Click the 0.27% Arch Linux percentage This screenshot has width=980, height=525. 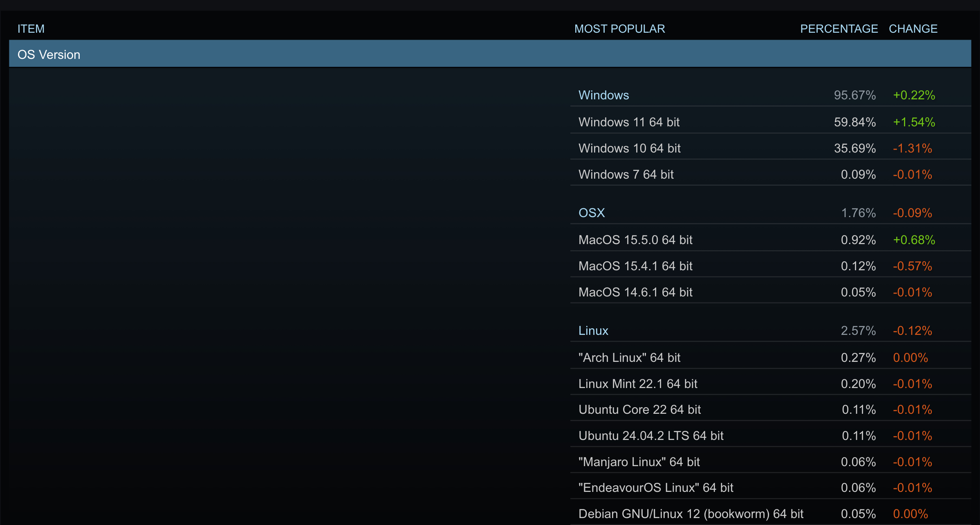[859, 357]
